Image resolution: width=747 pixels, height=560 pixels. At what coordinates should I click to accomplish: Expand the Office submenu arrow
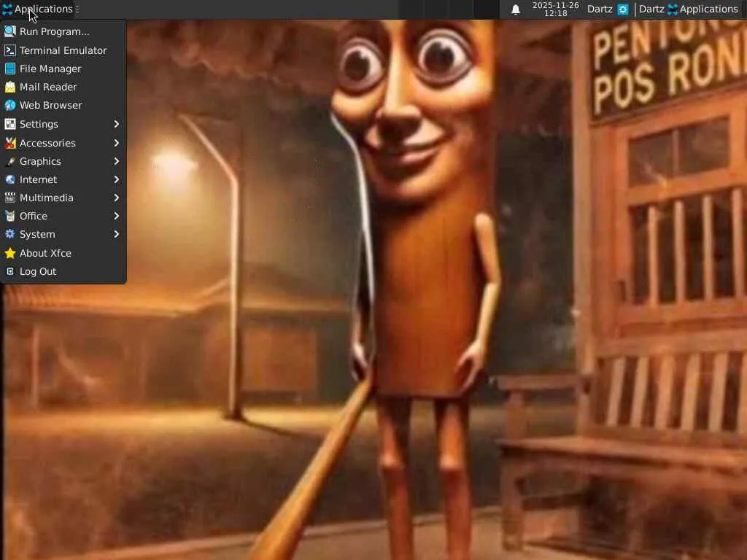(x=116, y=216)
